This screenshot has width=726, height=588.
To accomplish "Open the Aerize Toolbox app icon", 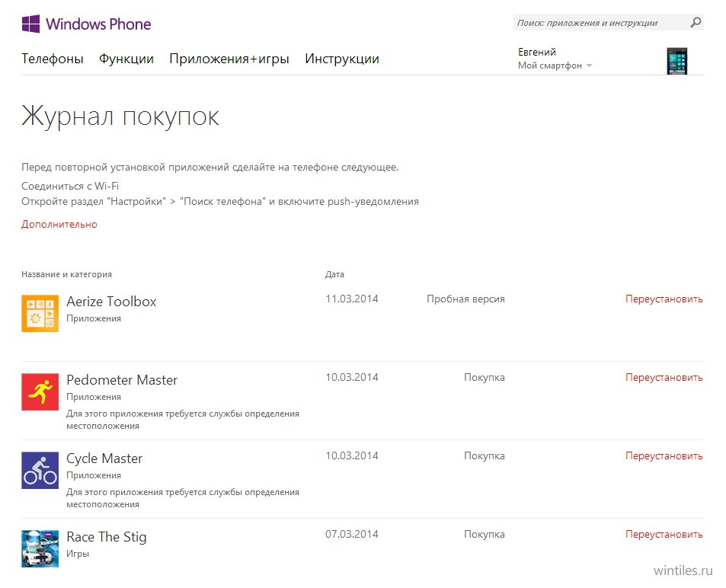I will point(40,314).
